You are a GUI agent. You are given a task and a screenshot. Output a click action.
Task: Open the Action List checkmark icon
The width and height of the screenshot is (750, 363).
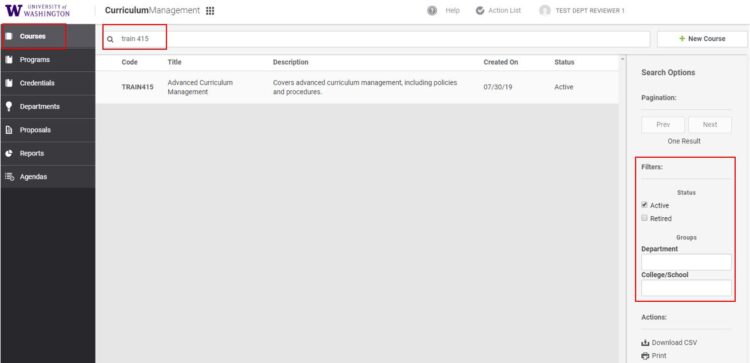pos(480,11)
